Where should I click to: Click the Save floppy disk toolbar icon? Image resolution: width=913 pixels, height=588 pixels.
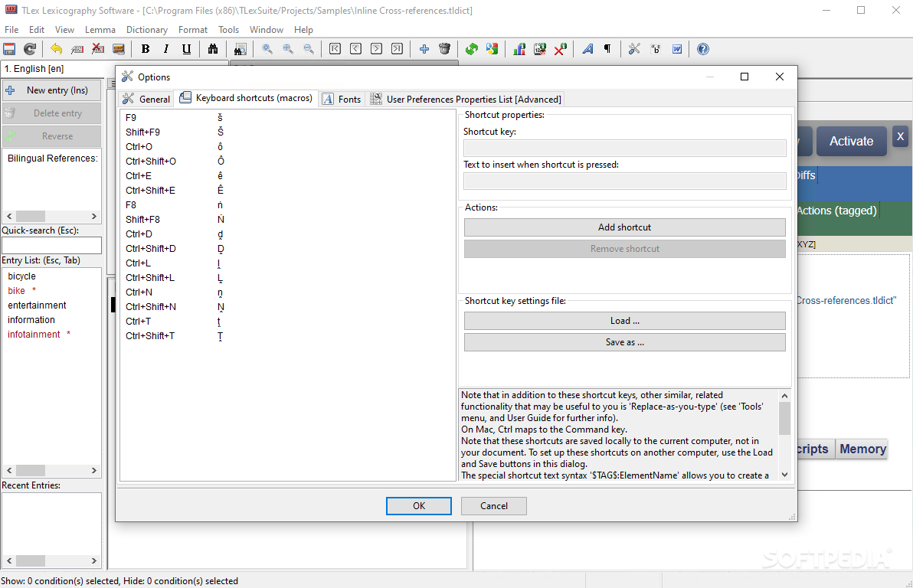pyautogui.click(x=9, y=49)
